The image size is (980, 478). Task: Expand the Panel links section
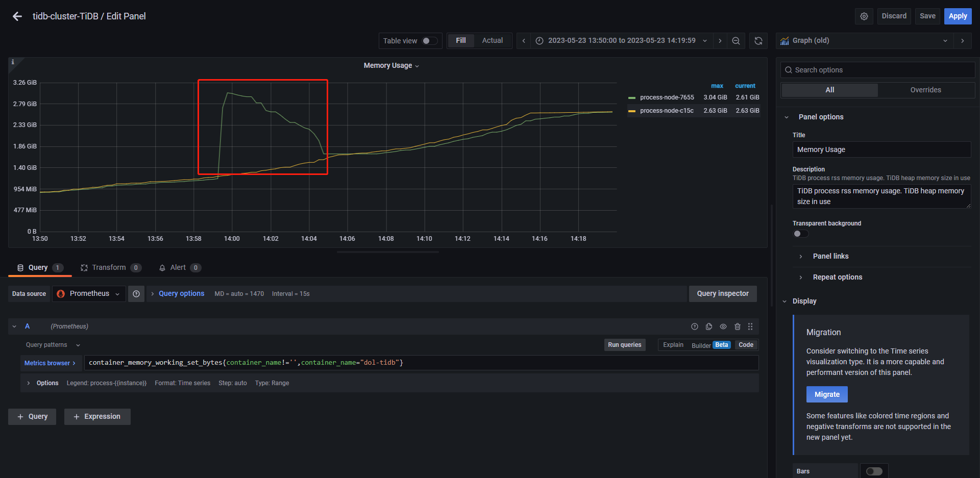[x=830, y=256]
